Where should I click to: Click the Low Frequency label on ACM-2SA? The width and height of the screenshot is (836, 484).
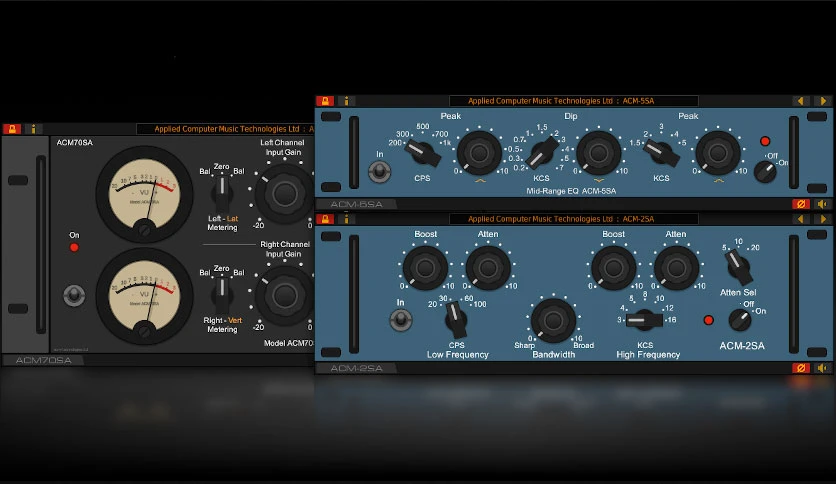(x=457, y=354)
